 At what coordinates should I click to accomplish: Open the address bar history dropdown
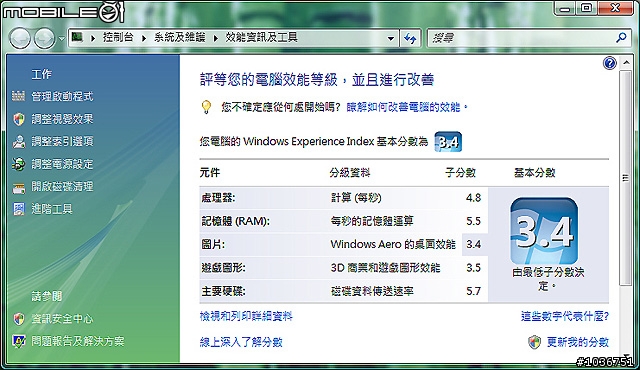391,38
